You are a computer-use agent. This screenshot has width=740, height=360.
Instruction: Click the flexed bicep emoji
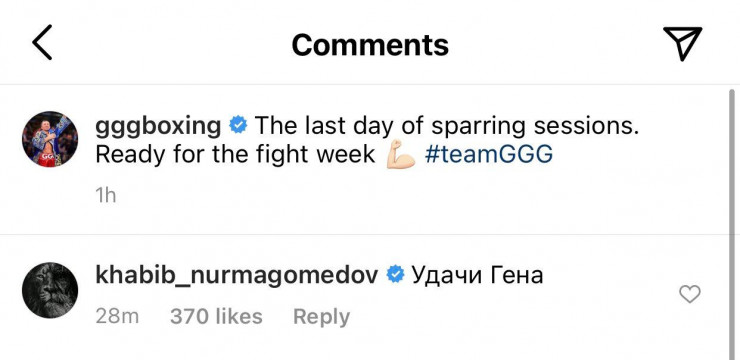tap(401, 154)
